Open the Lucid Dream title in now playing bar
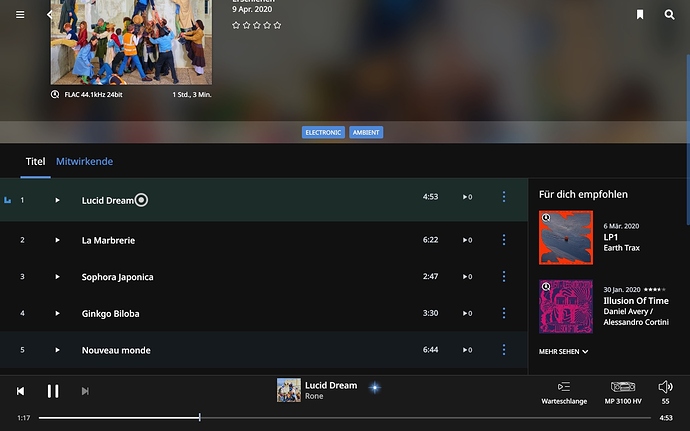The width and height of the screenshot is (690, 431). point(331,385)
